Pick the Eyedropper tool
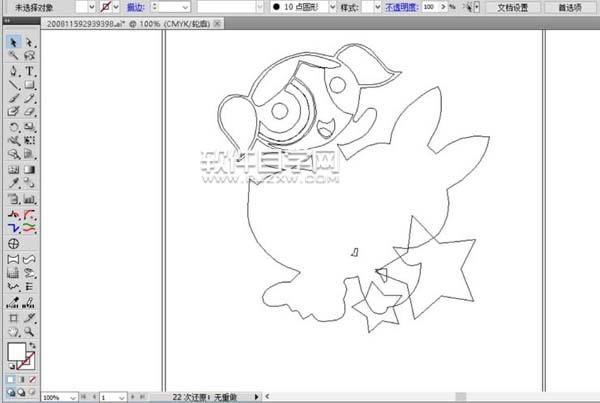 [x=13, y=183]
